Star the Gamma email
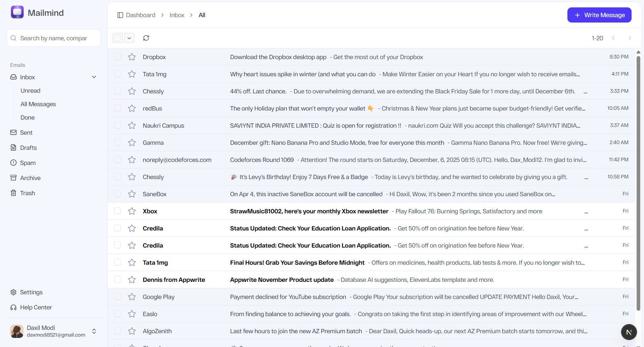 click(x=132, y=143)
